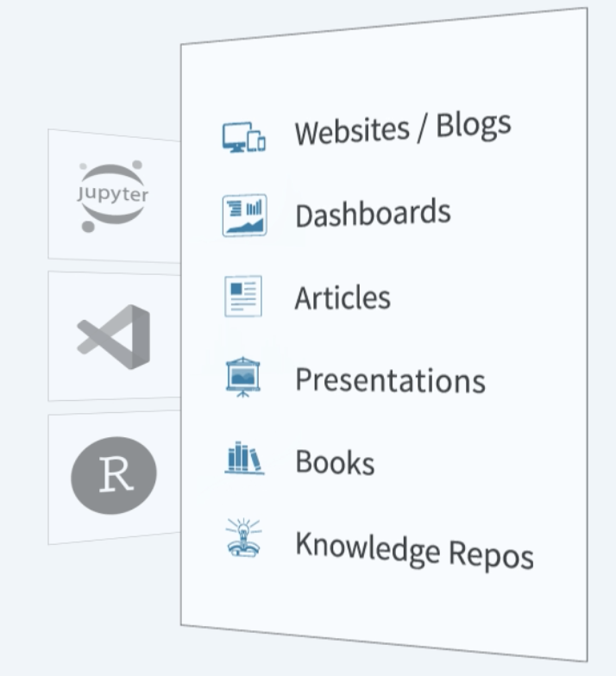
Task: Click the R language circle logo
Action: (114, 475)
